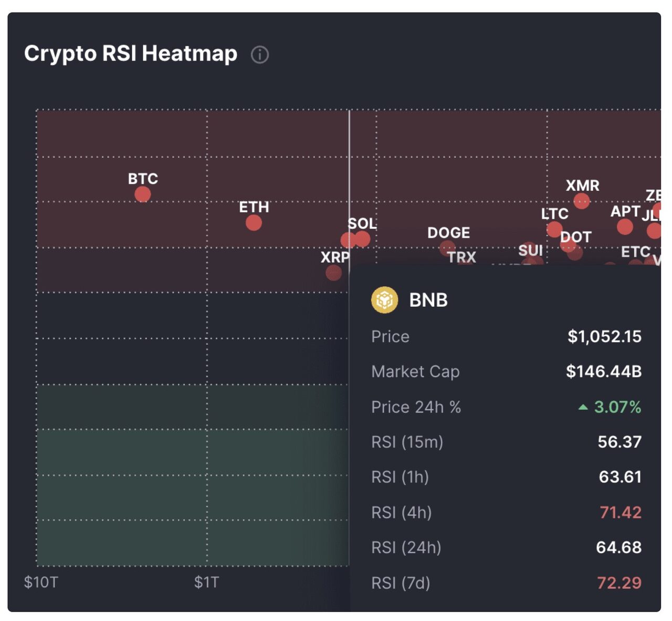Image resolution: width=672 pixels, height=621 pixels.
Task: Click the Market Cap value $146.44B
Action: point(604,371)
